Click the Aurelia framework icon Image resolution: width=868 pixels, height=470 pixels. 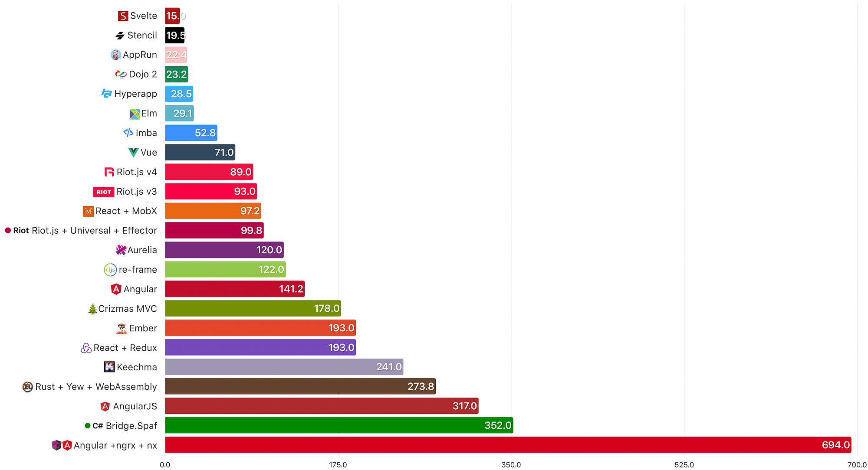(121, 250)
